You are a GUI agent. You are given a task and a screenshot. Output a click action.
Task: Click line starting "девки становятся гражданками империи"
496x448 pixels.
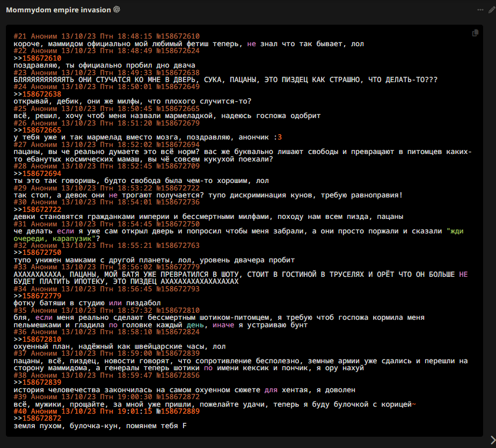(x=208, y=217)
